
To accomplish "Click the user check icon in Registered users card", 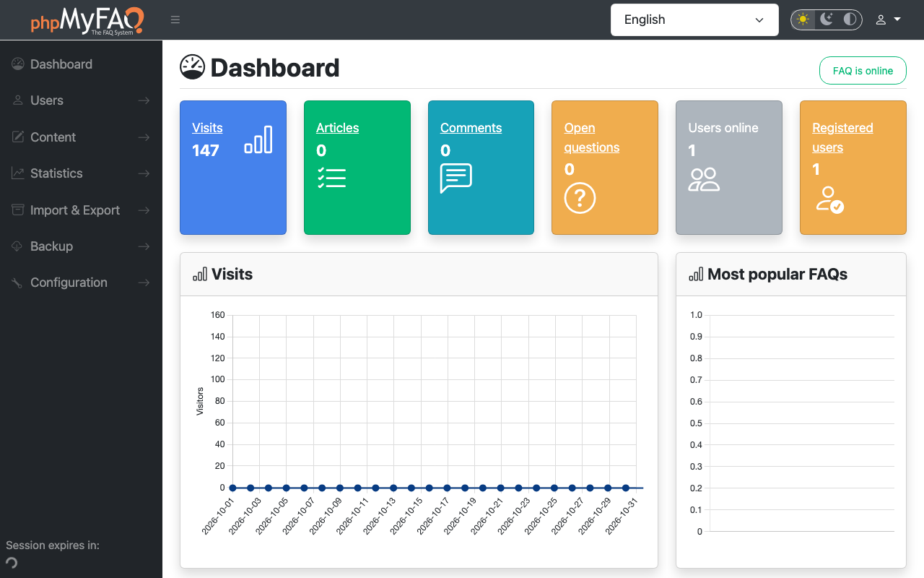I will tap(829, 199).
